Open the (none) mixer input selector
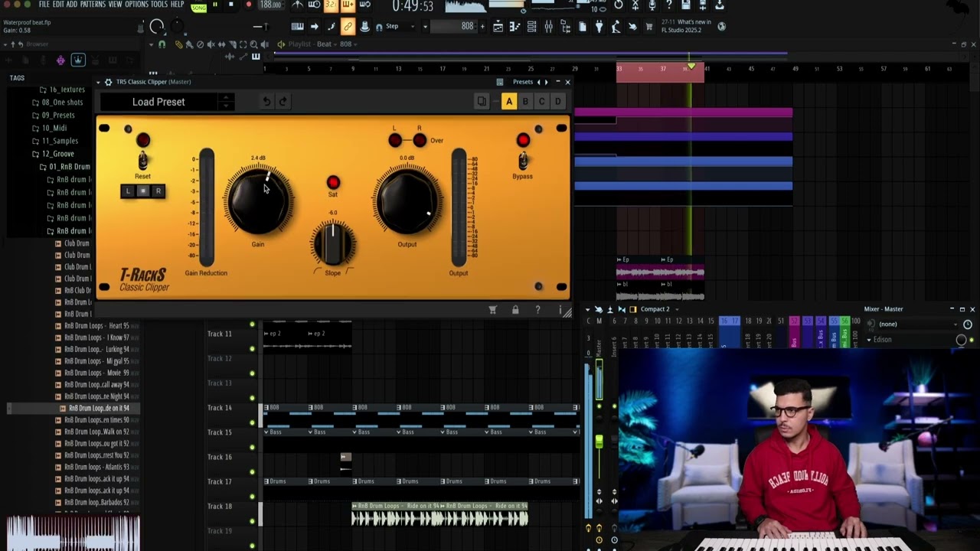Screen dimensions: 980x551 coord(919,324)
